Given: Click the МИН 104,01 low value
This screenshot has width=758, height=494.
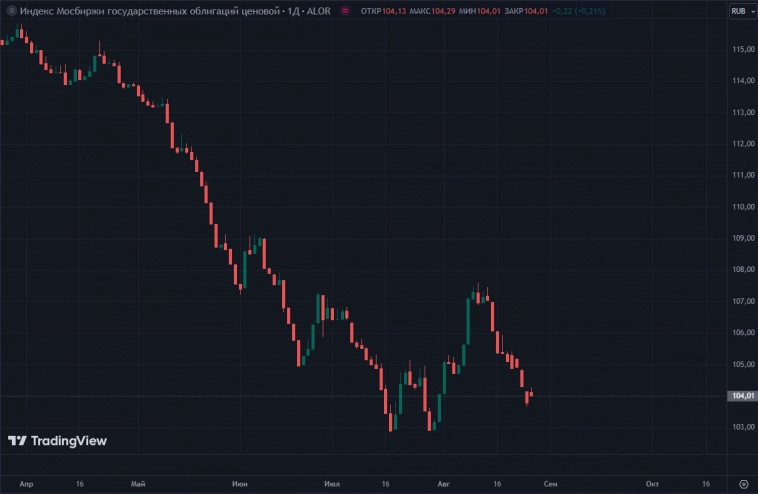Looking at the screenshot, I should [480, 11].
